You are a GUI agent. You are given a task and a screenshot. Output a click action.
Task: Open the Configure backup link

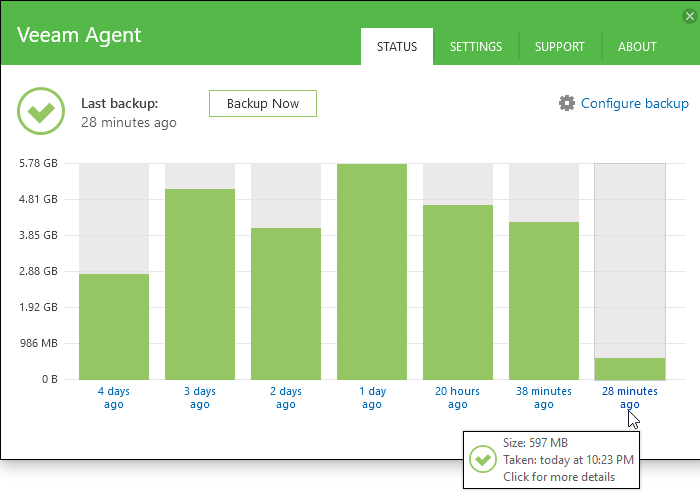tap(634, 103)
